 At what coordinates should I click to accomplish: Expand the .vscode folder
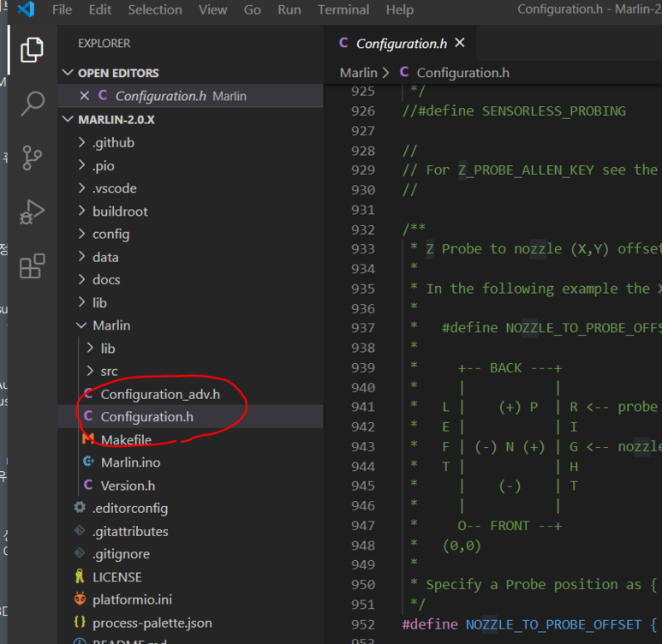82,188
